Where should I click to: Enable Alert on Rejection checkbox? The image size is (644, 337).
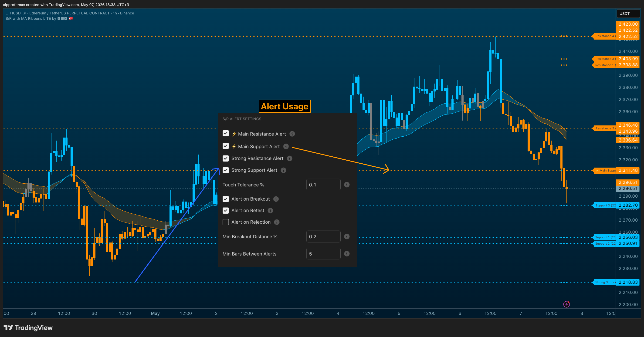226,222
